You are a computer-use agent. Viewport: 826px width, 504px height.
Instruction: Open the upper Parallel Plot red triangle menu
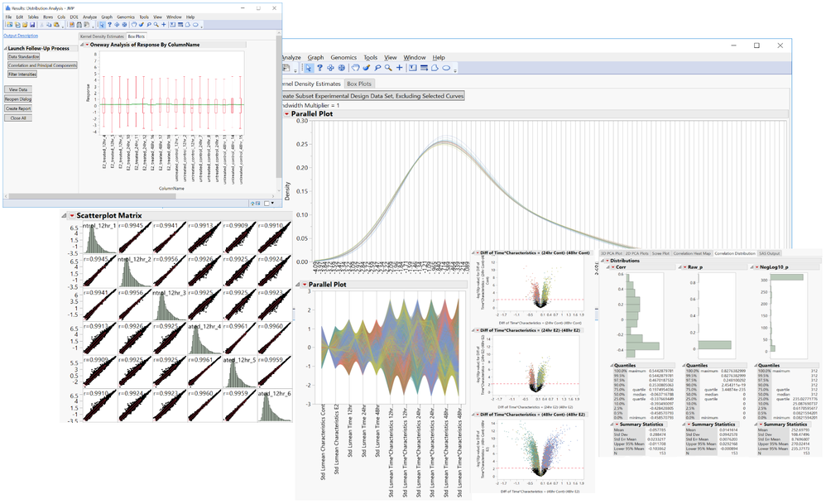pyautogui.click(x=286, y=113)
